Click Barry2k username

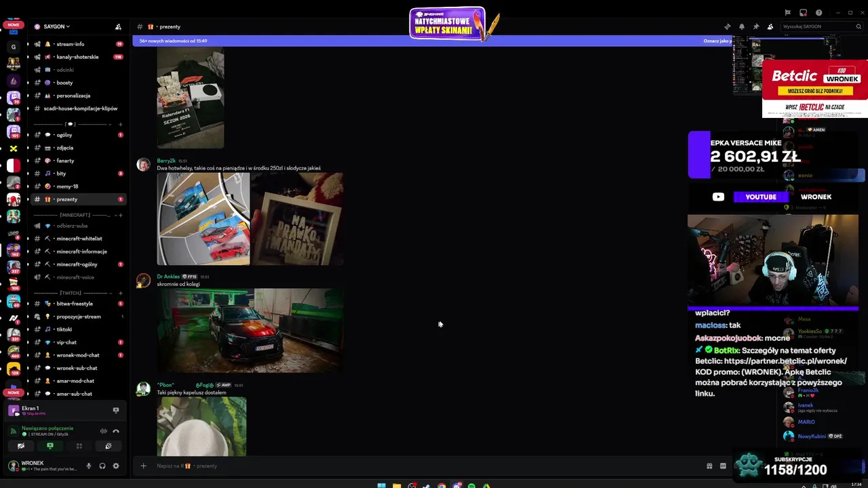(x=166, y=161)
